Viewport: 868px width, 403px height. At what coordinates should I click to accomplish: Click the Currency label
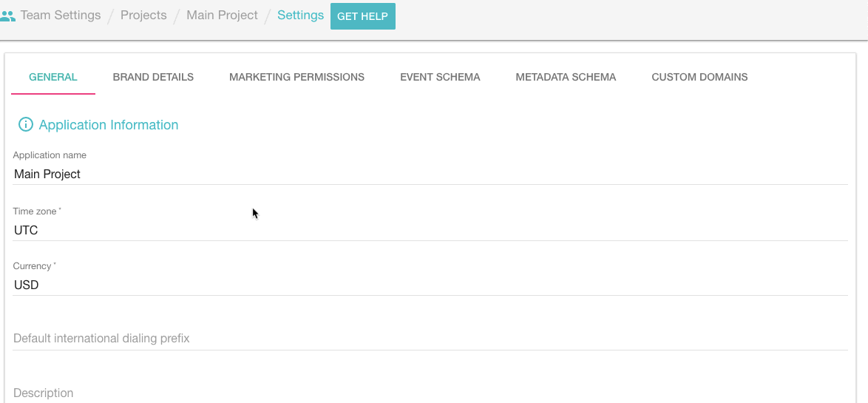[34, 265]
